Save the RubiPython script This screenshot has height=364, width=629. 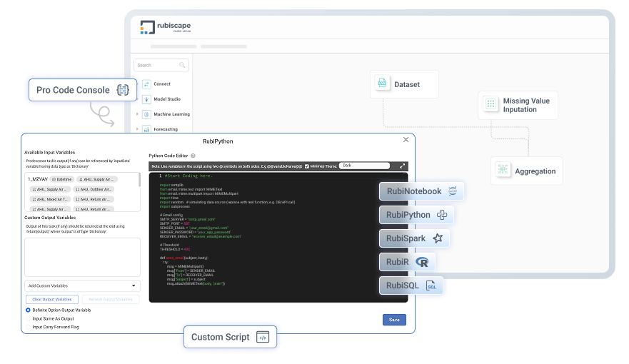pos(394,320)
